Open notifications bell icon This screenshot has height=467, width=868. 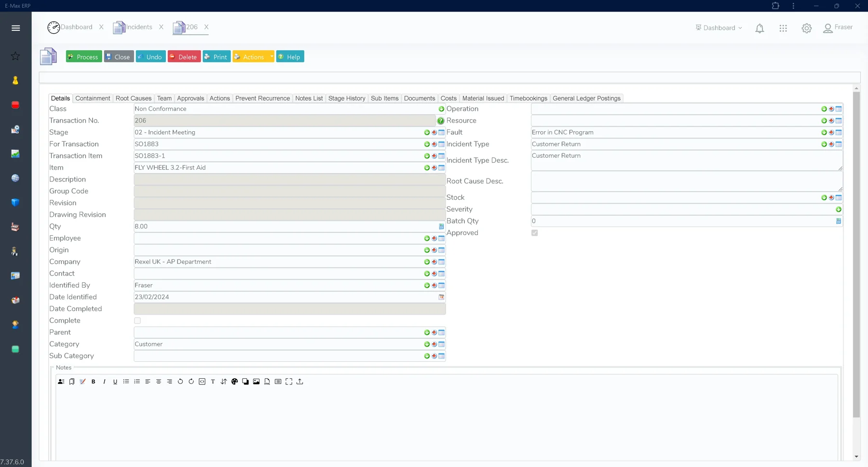tap(759, 28)
